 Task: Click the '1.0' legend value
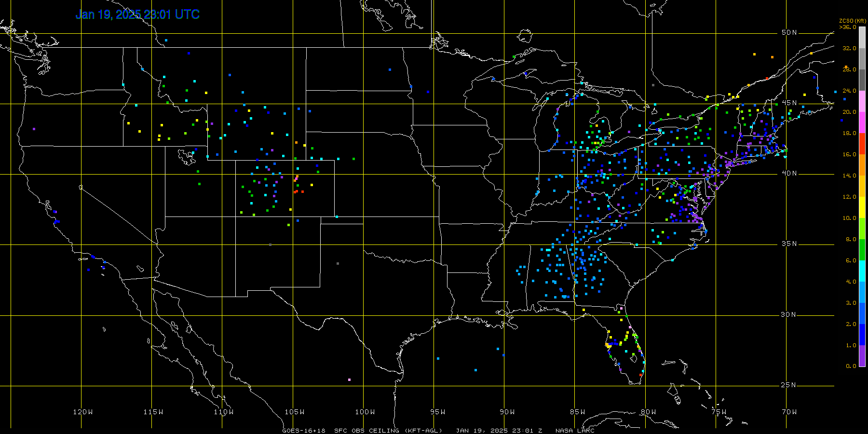click(x=851, y=345)
